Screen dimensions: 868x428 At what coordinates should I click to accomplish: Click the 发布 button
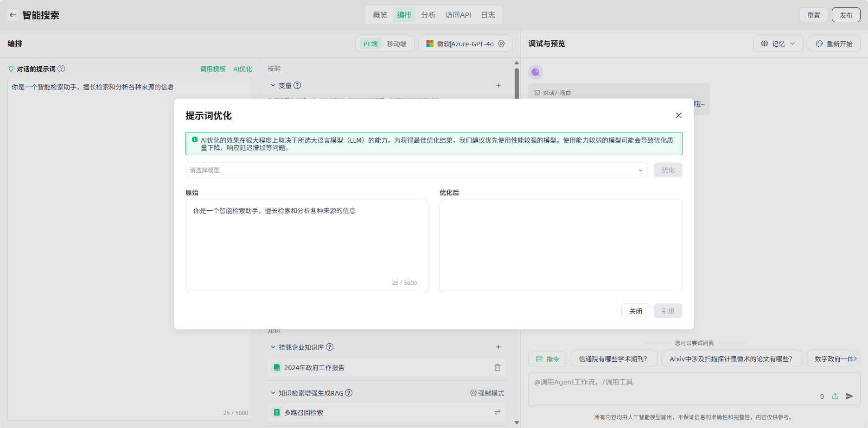coord(846,15)
